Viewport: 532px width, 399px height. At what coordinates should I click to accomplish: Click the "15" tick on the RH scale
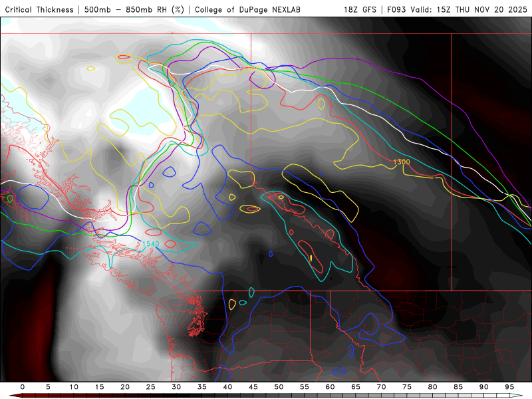click(99, 387)
